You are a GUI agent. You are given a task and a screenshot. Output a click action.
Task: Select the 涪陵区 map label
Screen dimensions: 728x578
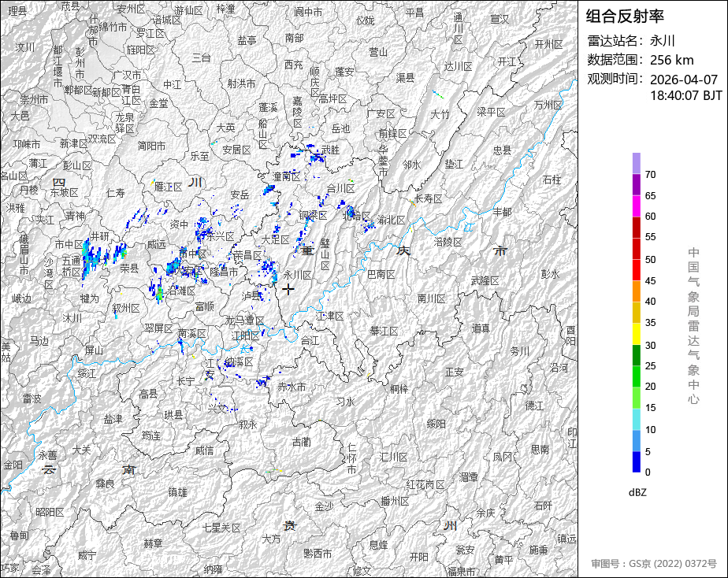coord(448,243)
